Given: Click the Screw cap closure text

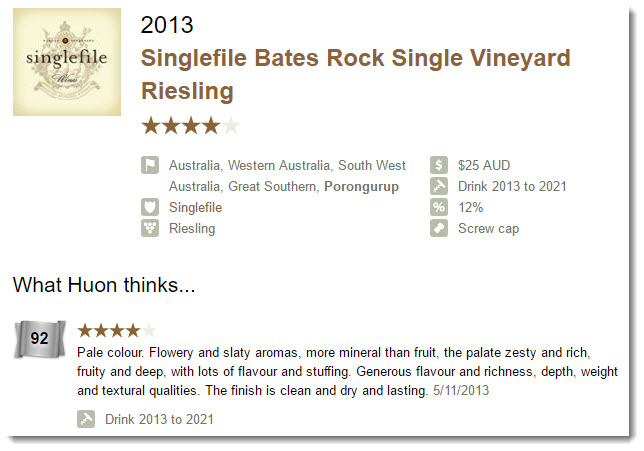Looking at the screenshot, I should (x=489, y=228).
